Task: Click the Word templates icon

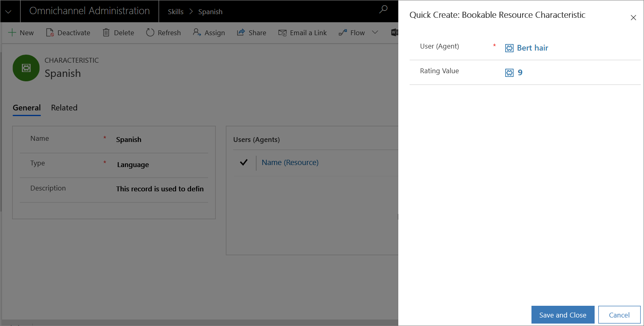Action: coord(395,33)
